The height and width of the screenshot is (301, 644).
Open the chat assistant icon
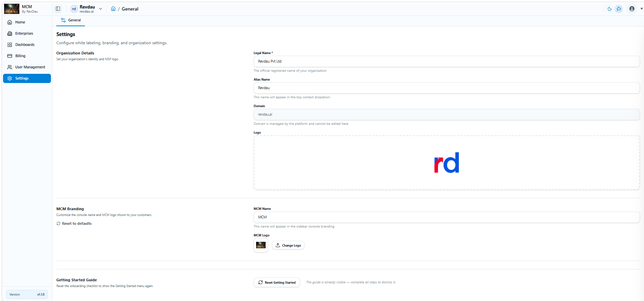point(619,9)
